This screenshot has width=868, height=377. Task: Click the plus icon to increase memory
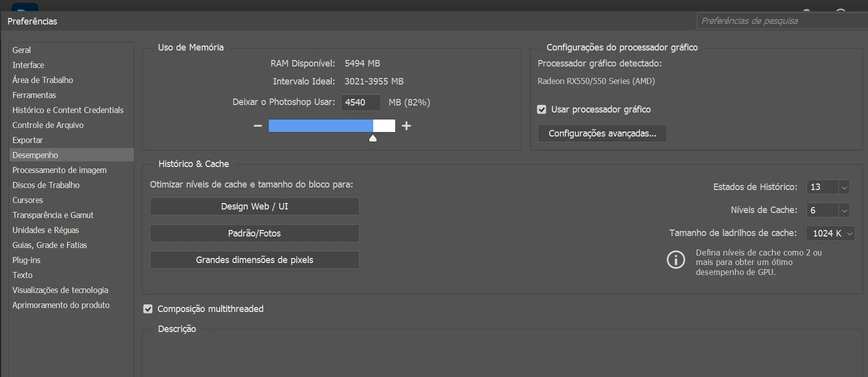pyautogui.click(x=406, y=126)
